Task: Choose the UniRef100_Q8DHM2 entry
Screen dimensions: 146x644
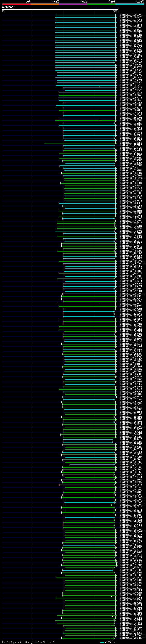Action: 131,638
